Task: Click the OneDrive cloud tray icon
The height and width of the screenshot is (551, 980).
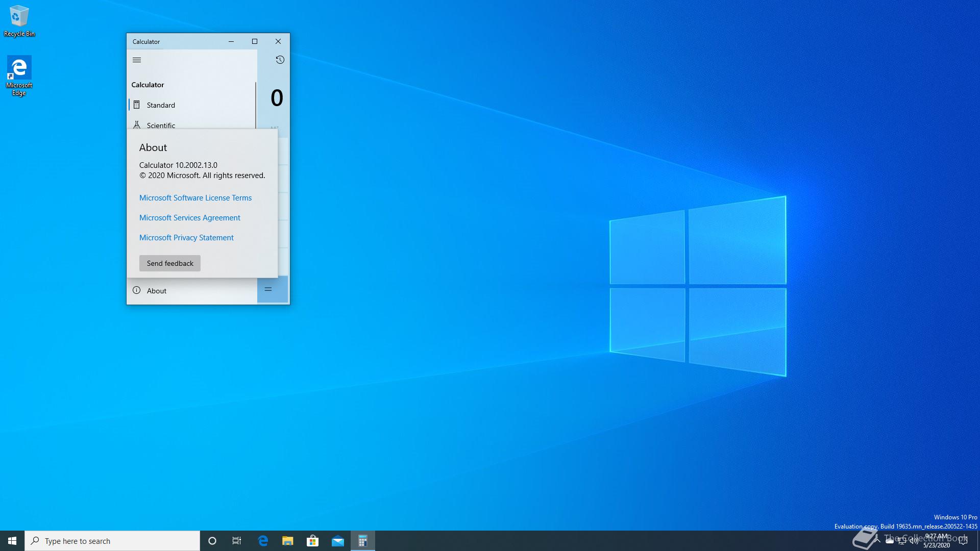Action: pos(890,541)
